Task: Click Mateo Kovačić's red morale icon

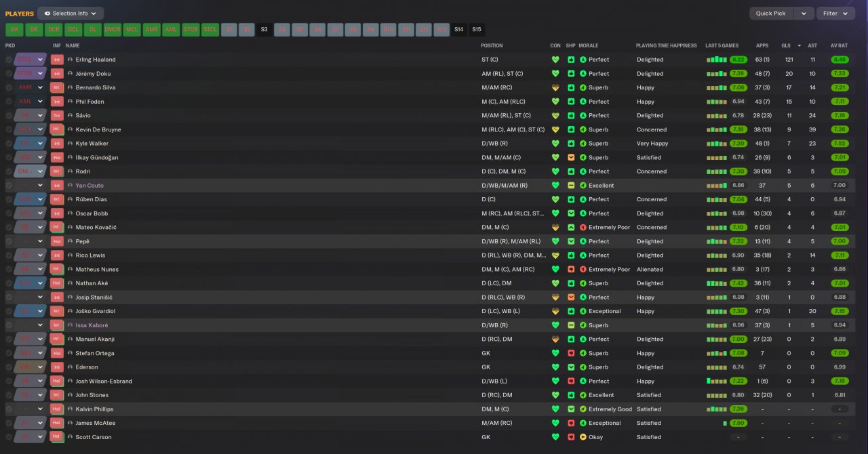Action: pyautogui.click(x=583, y=228)
